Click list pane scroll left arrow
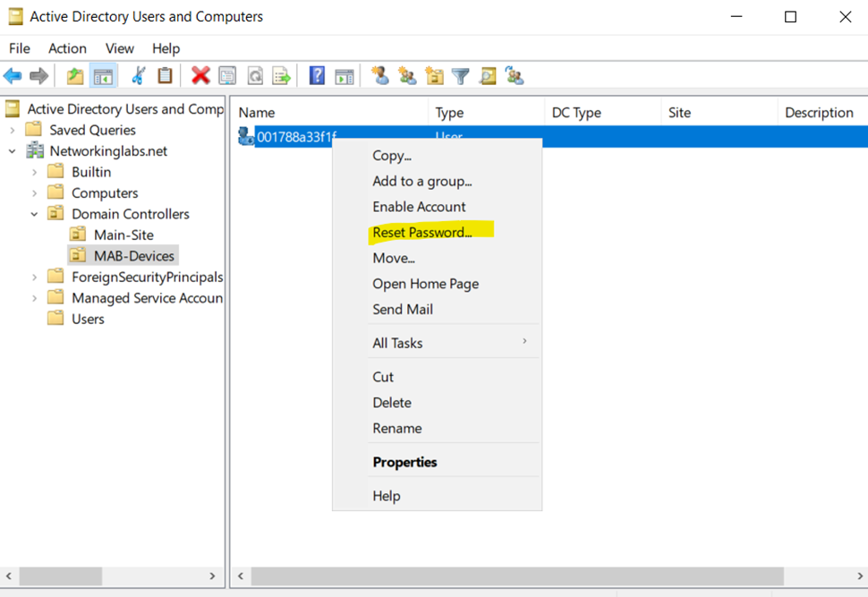Image resolution: width=868 pixels, height=597 pixels. pos(240,576)
